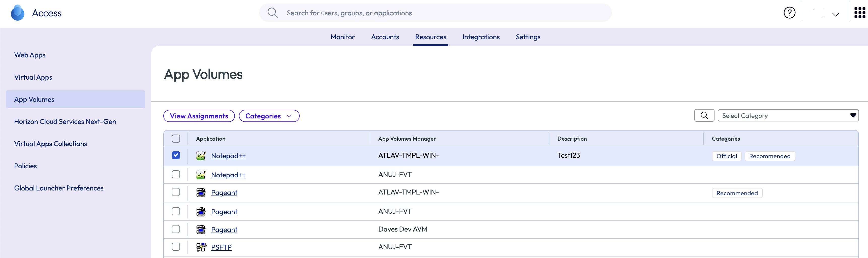Click the App Volumes page heading

click(x=203, y=74)
